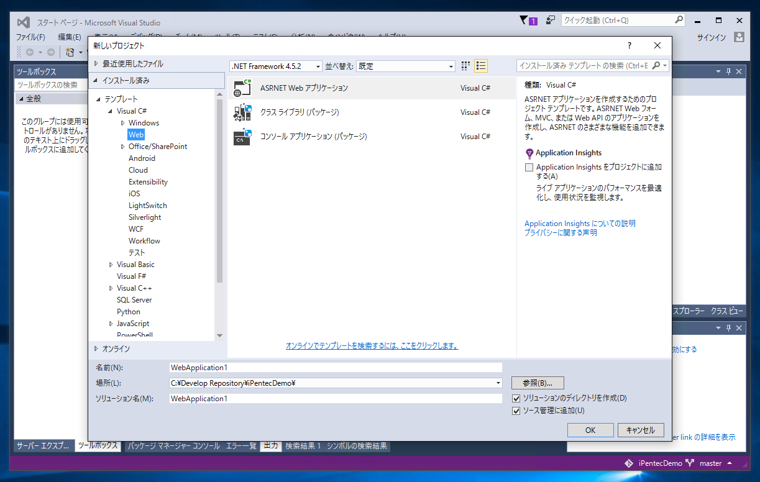The height and width of the screenshot is (482, 760).
Task: Click the Application Insights lightbulb icon
Action: (529, 154)
